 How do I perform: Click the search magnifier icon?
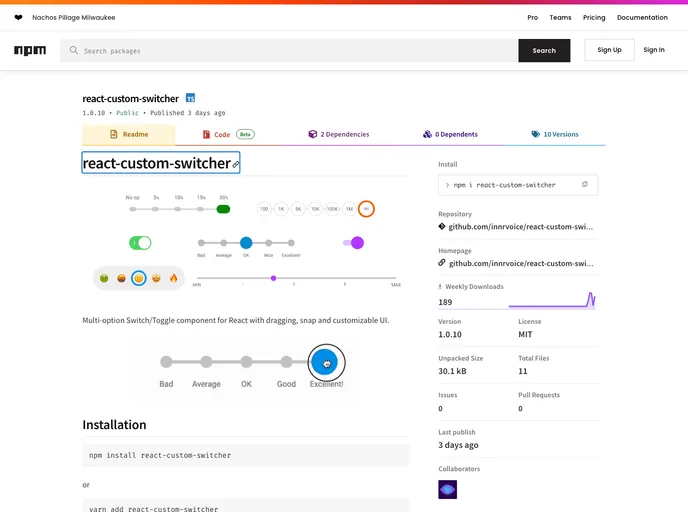[x=73, y=50]
